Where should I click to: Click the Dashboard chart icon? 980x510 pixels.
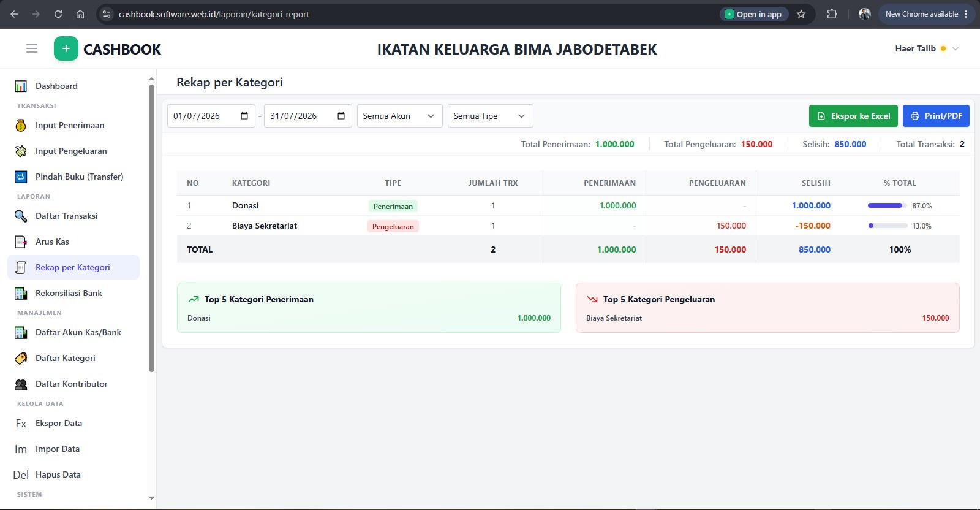tap(21, 86)
